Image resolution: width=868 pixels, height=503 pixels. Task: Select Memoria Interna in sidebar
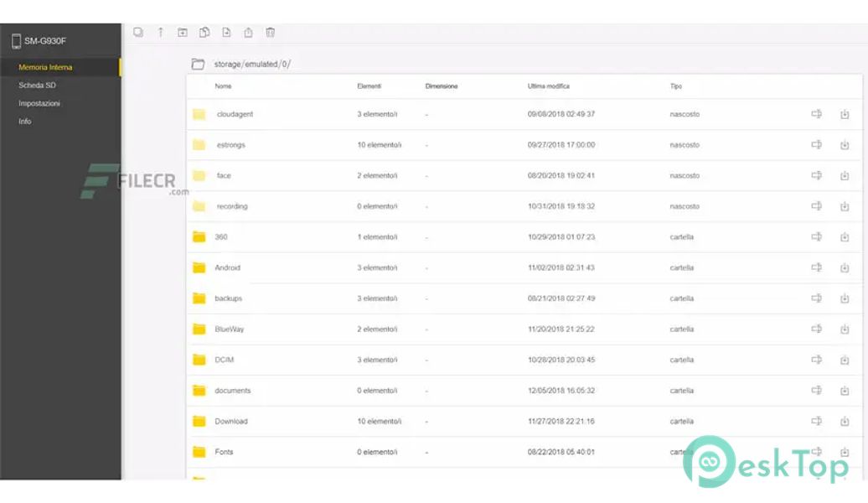[45, 67]
